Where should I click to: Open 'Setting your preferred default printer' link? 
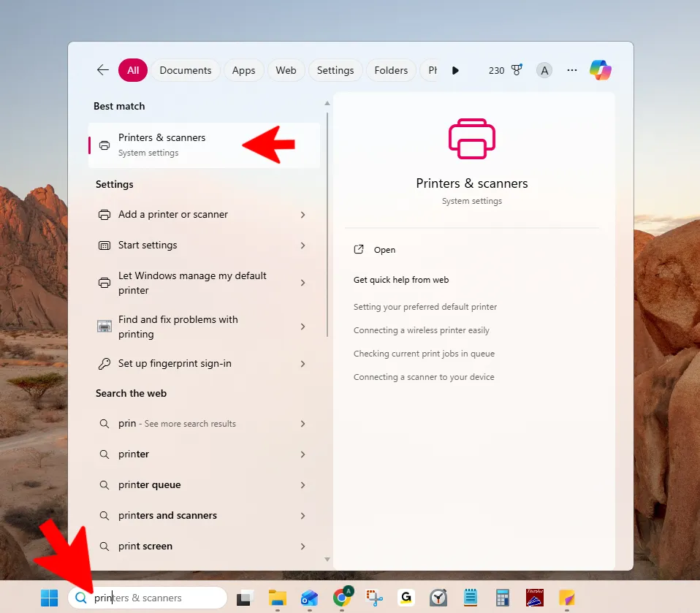click(x=425, y=307)
